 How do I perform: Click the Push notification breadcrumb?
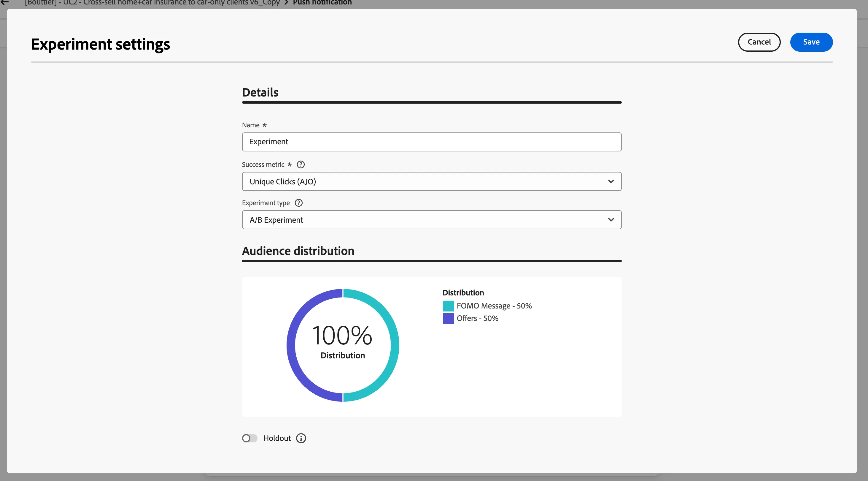(322, 3)
